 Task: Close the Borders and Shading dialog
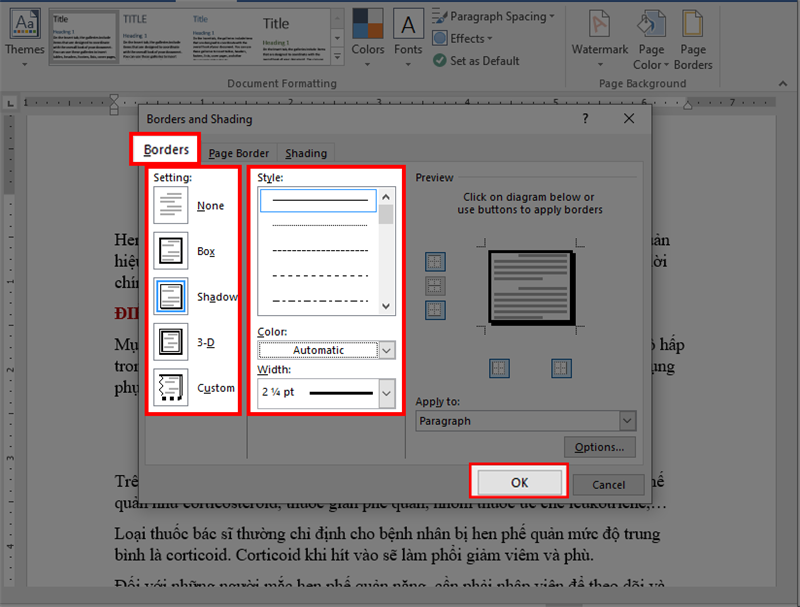coord(629,118)
